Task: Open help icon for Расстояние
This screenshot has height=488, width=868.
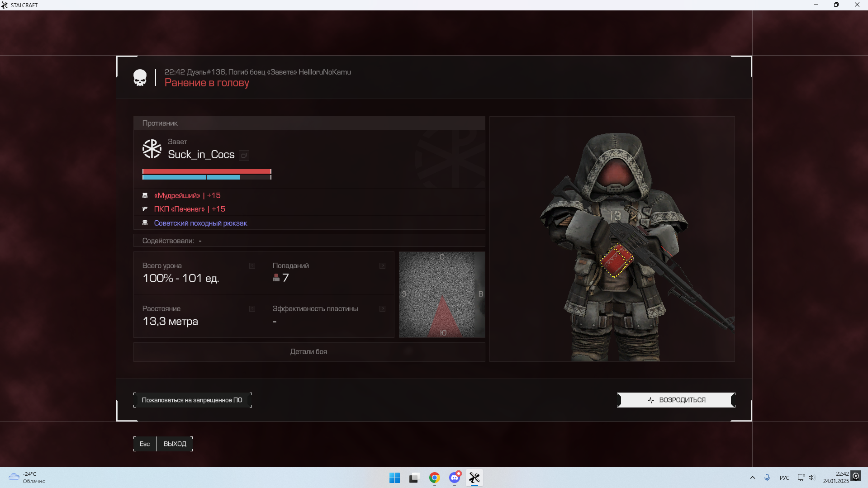Action: (x=252, y=309)
